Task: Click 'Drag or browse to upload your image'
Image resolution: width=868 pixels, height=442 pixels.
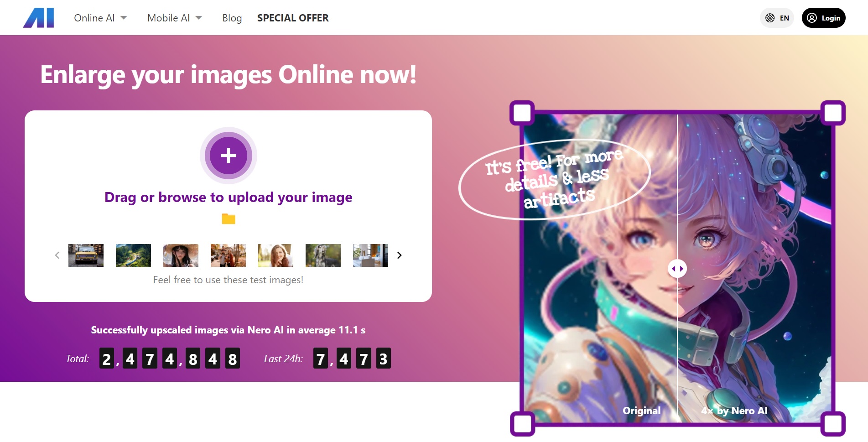Action: [x=228, y=197]
